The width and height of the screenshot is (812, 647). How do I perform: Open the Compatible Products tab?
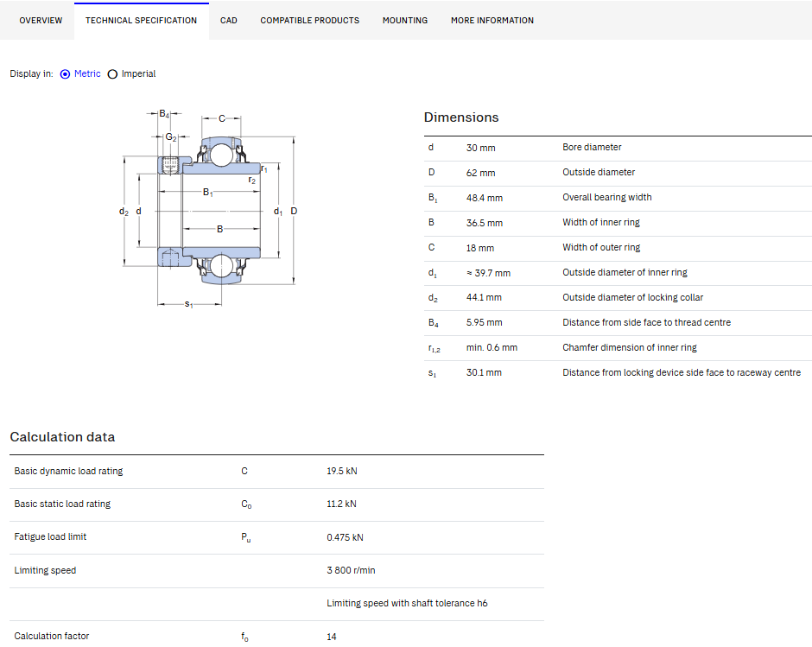pos(309,20)
